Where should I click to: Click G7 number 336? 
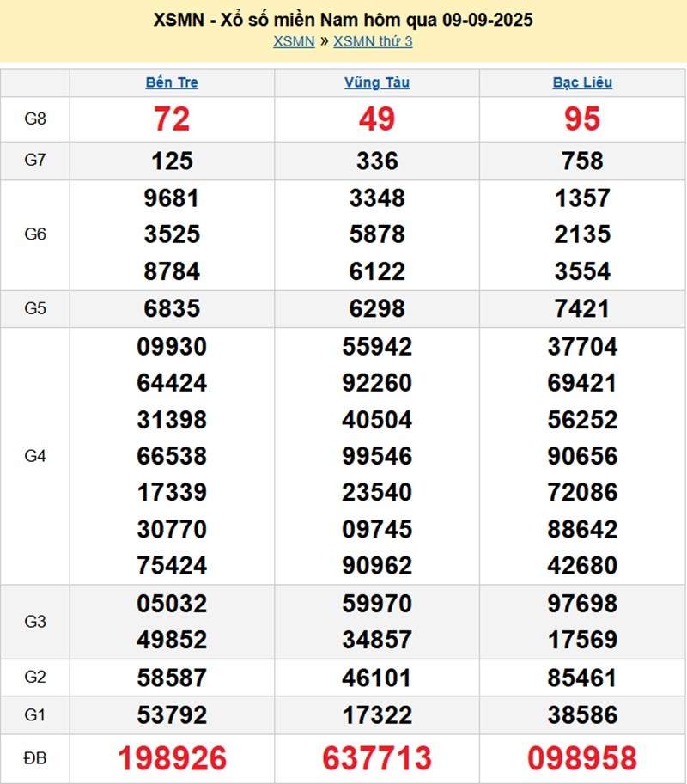(377, 161)
